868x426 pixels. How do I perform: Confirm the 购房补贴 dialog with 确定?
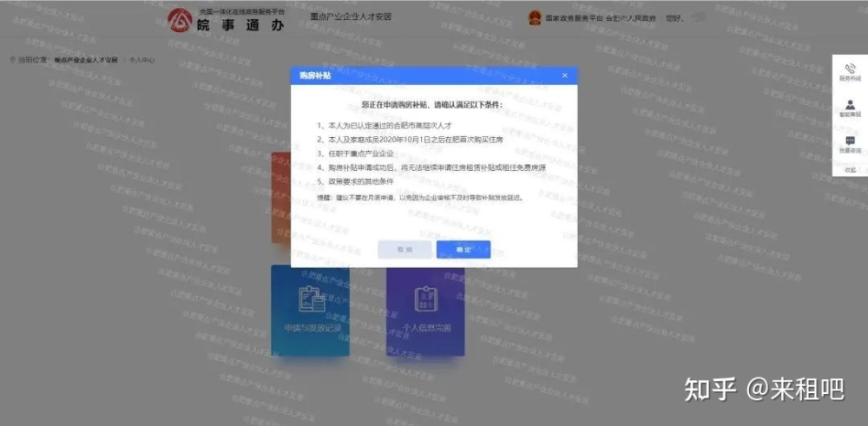pyautogui.click(x=464, y=250)
